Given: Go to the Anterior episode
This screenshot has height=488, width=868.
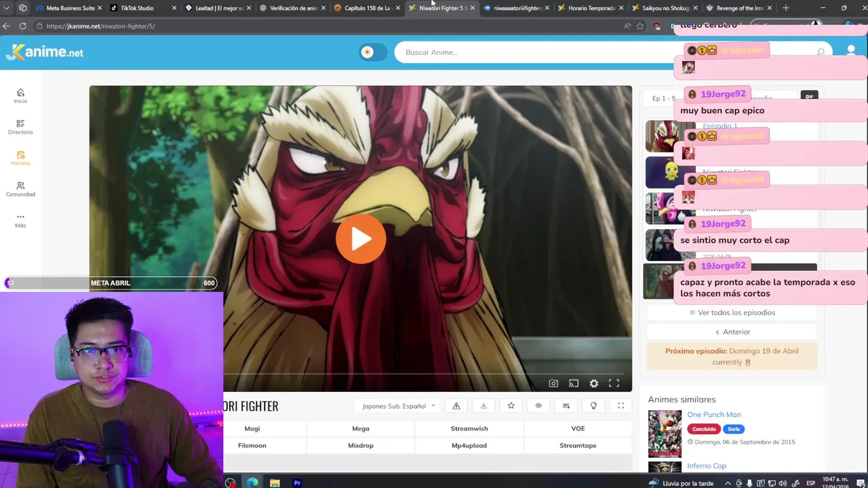Looking at the screenshot, I should (732, 332).
